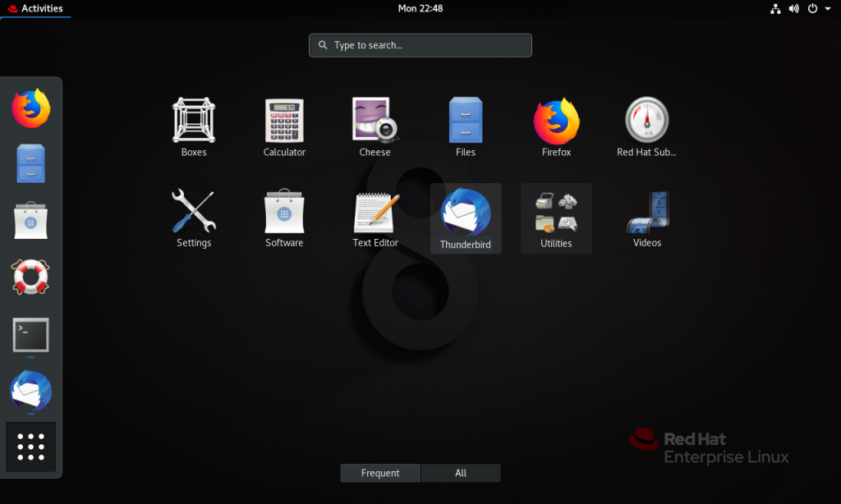Toggle the Show Applications grid button
This screenshot has width=841, height=504.
[31, 447]
